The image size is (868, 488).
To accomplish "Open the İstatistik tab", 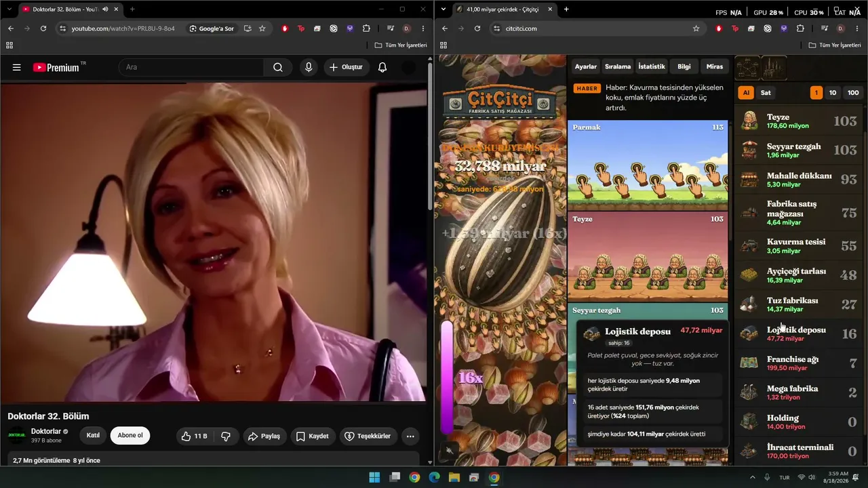I will 652,66.
